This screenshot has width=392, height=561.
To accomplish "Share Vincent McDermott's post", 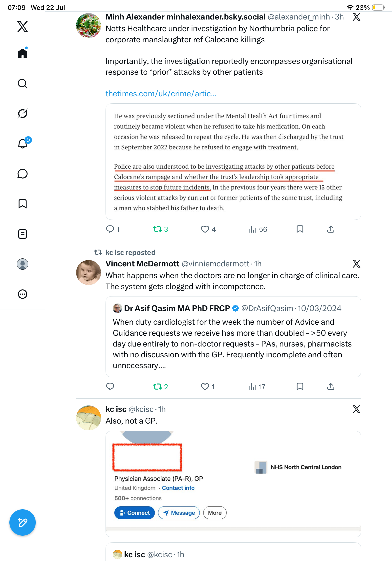I will pyautogui.click(x=331, y=386).
